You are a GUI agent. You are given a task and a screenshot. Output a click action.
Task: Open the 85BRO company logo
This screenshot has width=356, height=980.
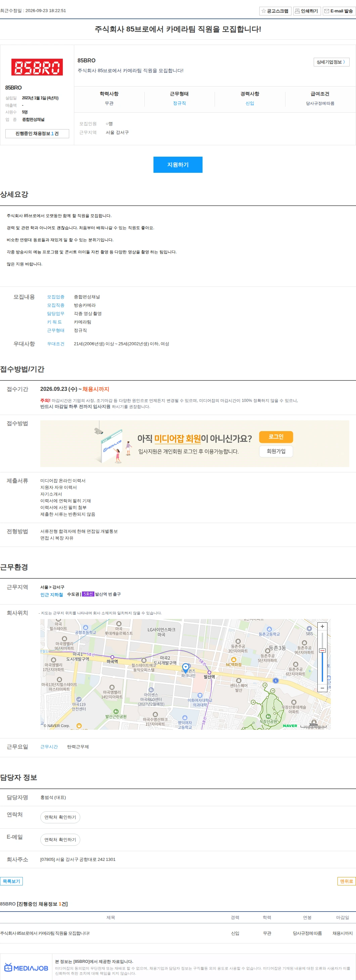(37, 67)
